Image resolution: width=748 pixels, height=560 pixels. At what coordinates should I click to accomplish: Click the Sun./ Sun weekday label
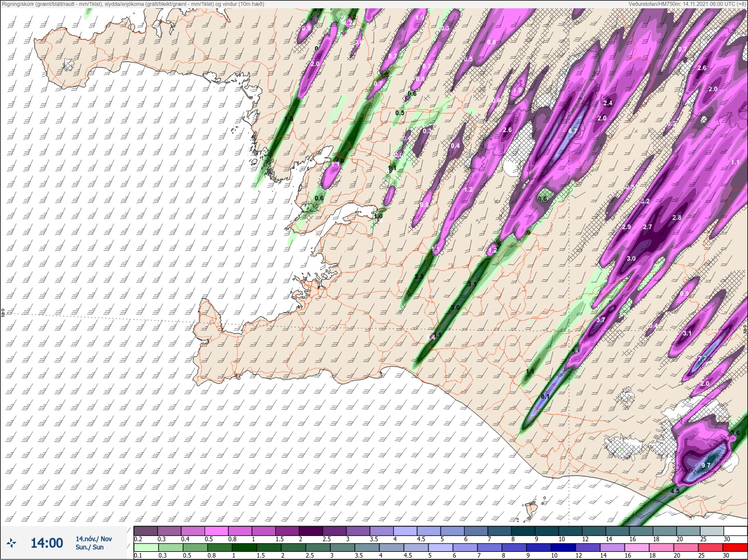89,547
